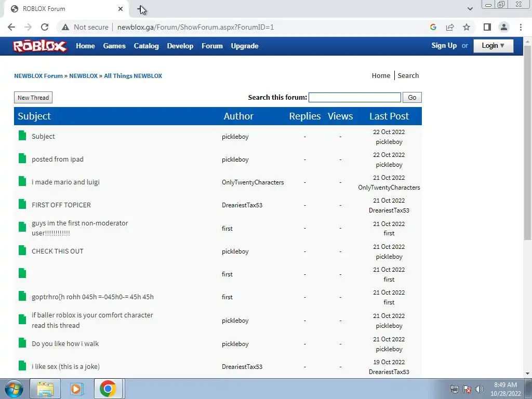Click All Things NEWBLOX breadcrumb
The image size is (532, 399).
133,76
